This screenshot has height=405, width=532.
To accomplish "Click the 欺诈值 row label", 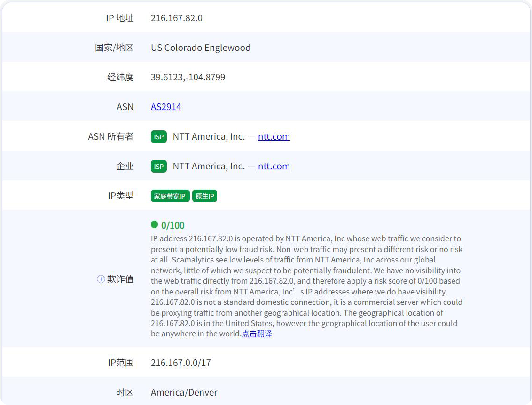I will tap(120, 279).
